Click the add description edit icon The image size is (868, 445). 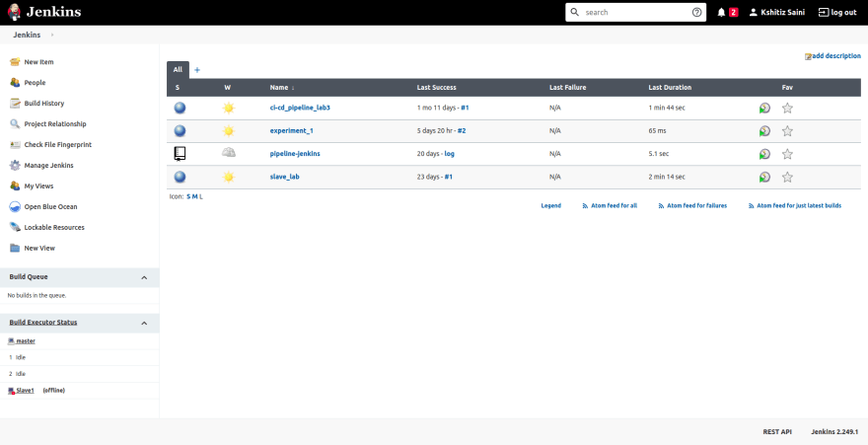tap(808, 56)
